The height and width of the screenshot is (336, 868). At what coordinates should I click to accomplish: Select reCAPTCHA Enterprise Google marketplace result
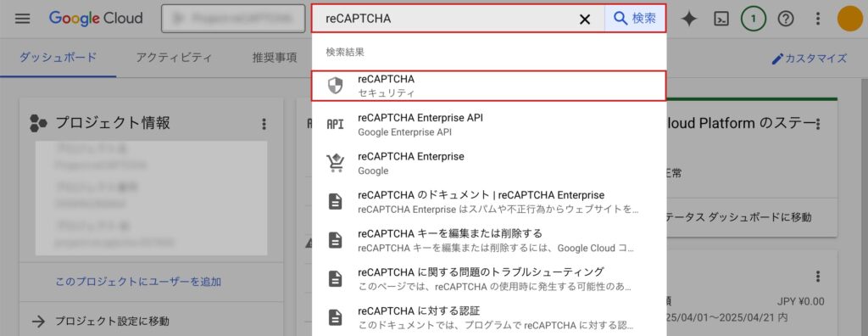click(x=489, y=164)
